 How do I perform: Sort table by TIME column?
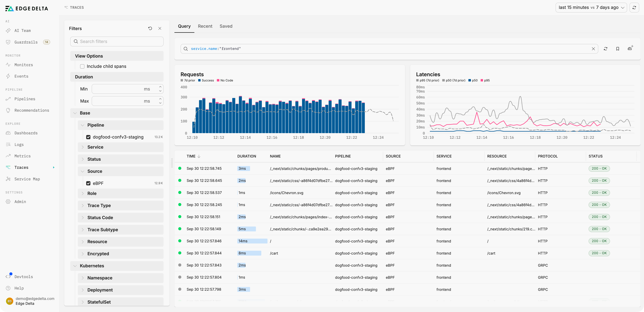[194, 156]
